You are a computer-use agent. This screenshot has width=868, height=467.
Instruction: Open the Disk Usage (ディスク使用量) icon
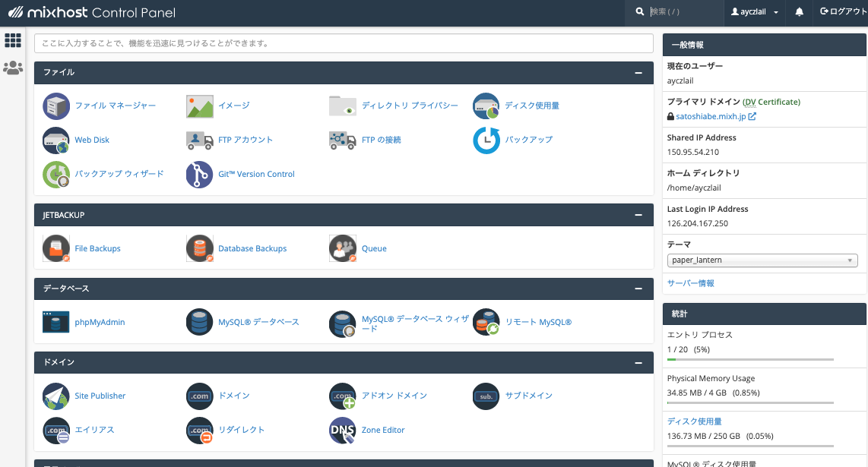(x=486, y=106)
